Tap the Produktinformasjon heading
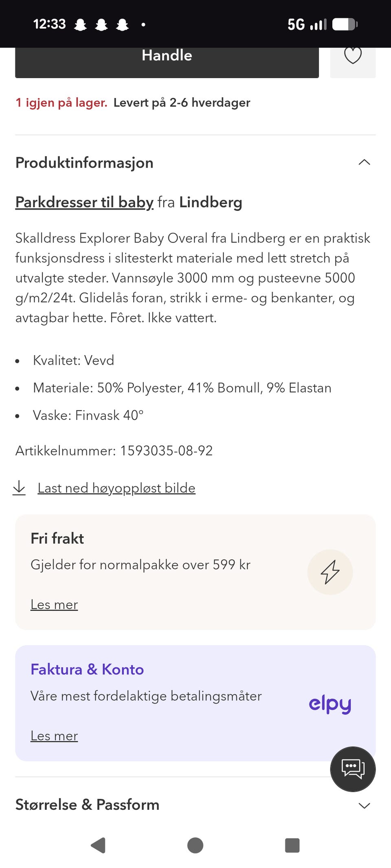Viewport: 391px width, 868px height. [84, 163]
